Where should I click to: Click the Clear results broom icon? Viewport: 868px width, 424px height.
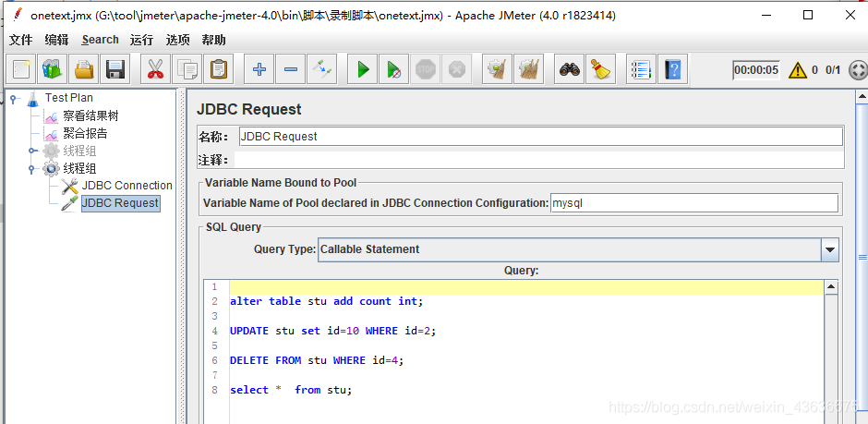pos(497,70)
